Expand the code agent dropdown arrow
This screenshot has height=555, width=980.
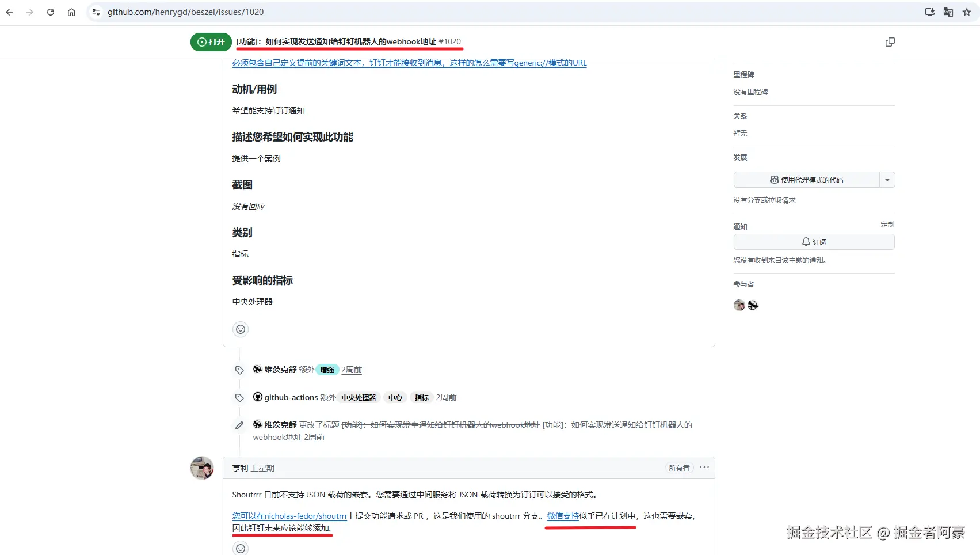887,180
